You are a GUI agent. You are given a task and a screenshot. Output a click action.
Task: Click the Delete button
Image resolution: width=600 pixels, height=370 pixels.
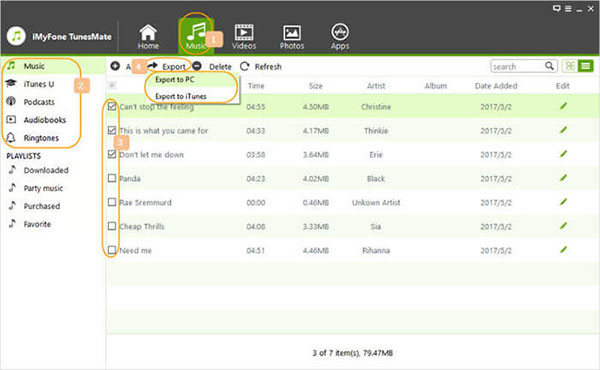coord(212,67)
